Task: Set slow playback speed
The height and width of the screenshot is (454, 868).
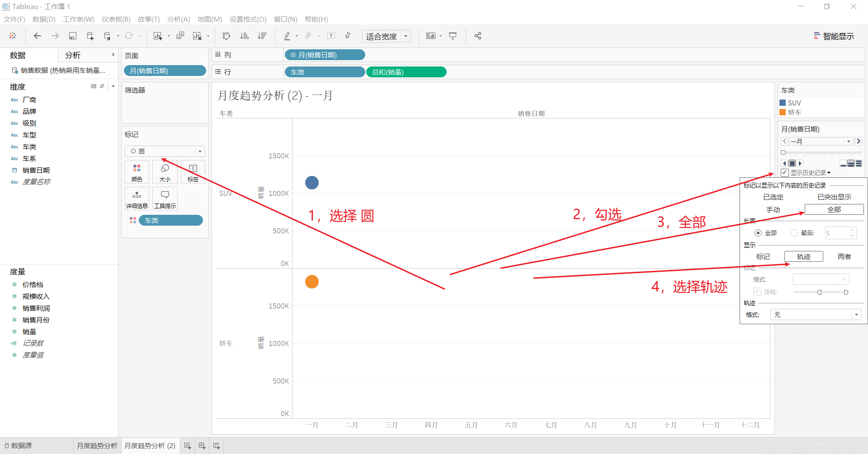Action: point(843,164)
